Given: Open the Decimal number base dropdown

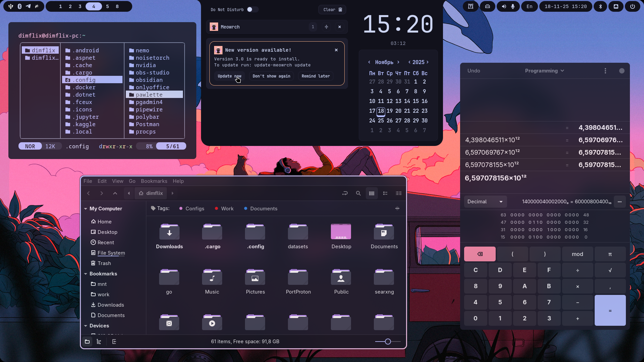Looking at the screenshot, I should 485,202.
